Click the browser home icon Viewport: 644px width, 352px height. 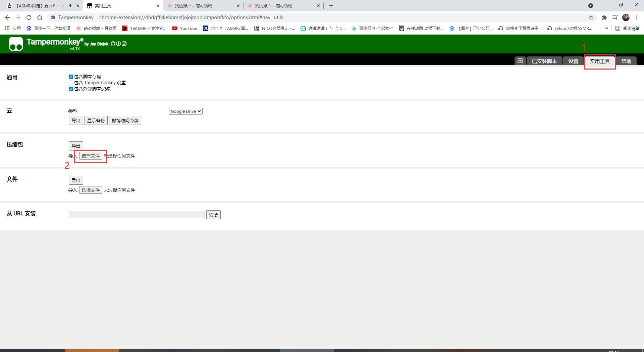click(40, 17)
